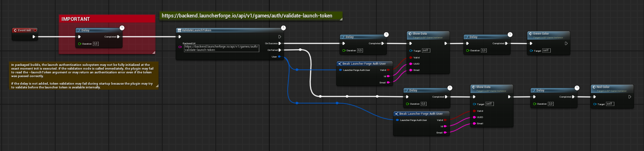Click the clock icon on the Delay inside IMPORTANT
This screenshot has height=151, width=644.
coord(122,28)
